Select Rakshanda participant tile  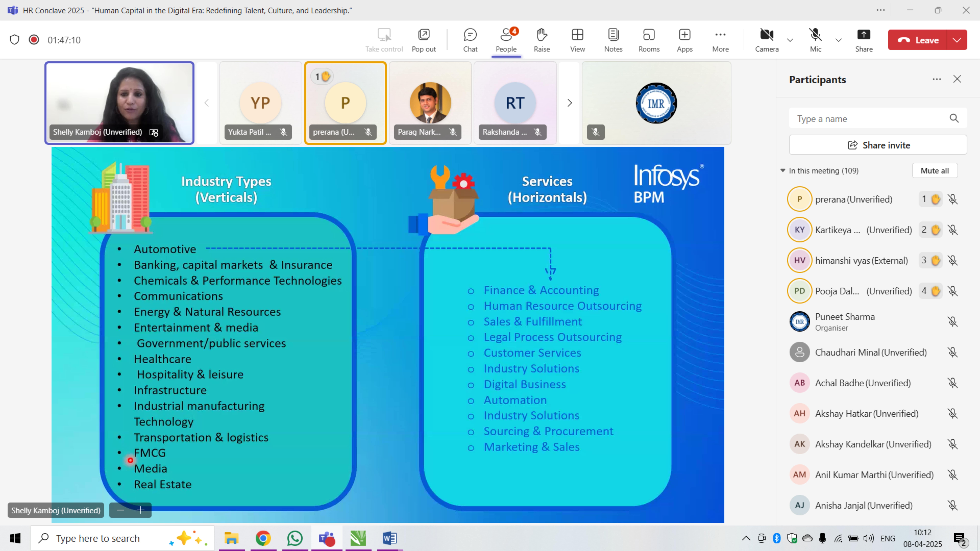515,103
